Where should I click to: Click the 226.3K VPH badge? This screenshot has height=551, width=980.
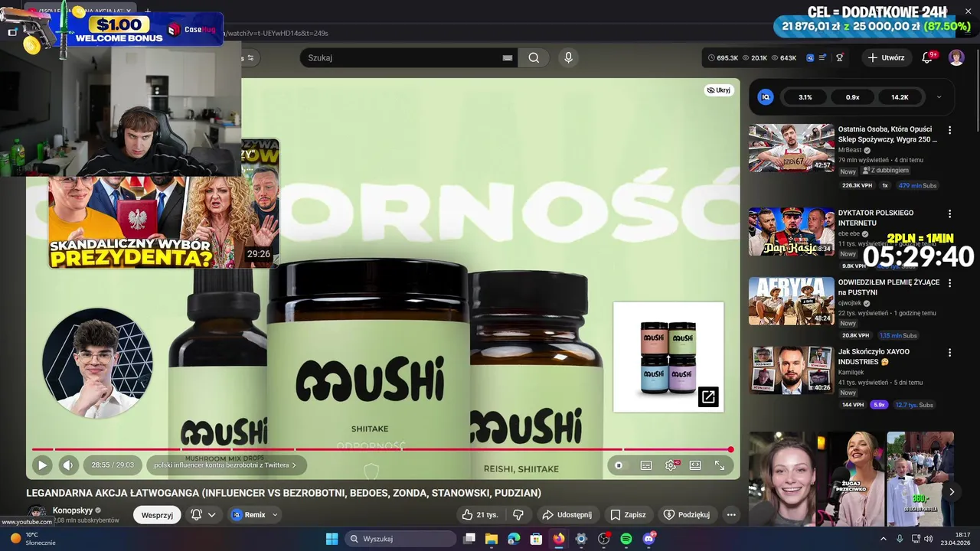click(857, 185)
